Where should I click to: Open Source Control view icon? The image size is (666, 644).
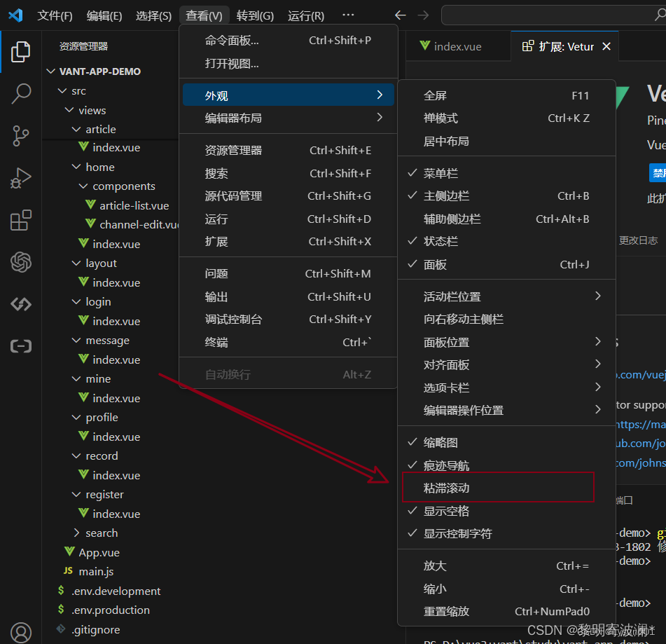point(20,136)
